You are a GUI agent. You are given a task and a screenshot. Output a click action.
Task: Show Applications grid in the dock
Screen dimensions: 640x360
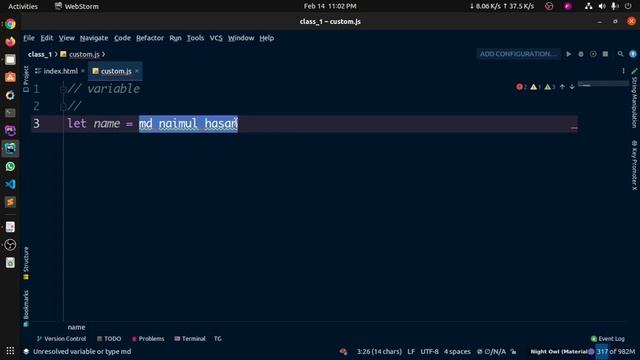coord(10,351)
